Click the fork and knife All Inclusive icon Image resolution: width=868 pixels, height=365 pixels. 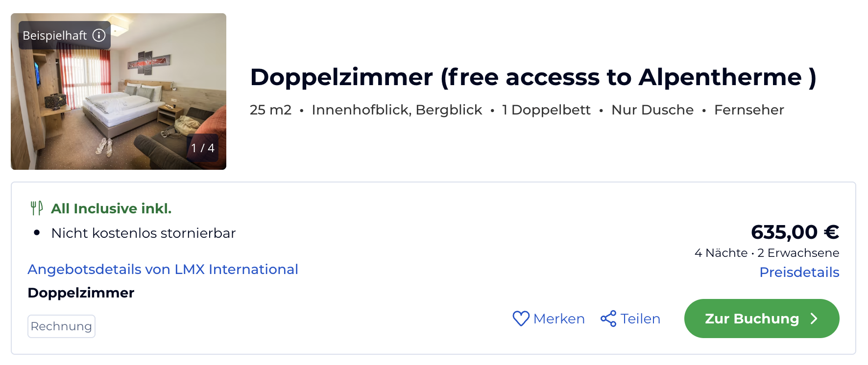[x=37, y=208]
